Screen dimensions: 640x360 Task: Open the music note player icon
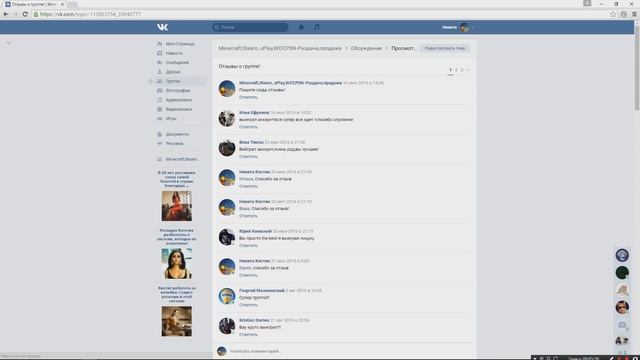pyautogui.click(x=317, y=27)
